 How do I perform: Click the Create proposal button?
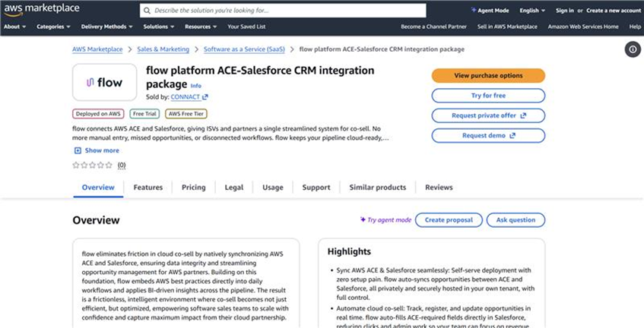tap(448, 220)
